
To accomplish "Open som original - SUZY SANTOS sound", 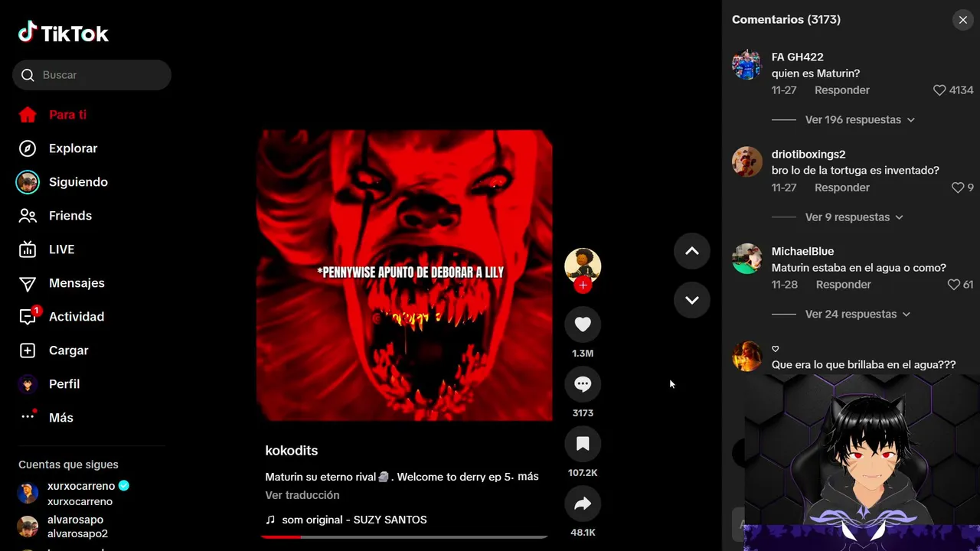I will pyautogui.click(x=354, y=520).
